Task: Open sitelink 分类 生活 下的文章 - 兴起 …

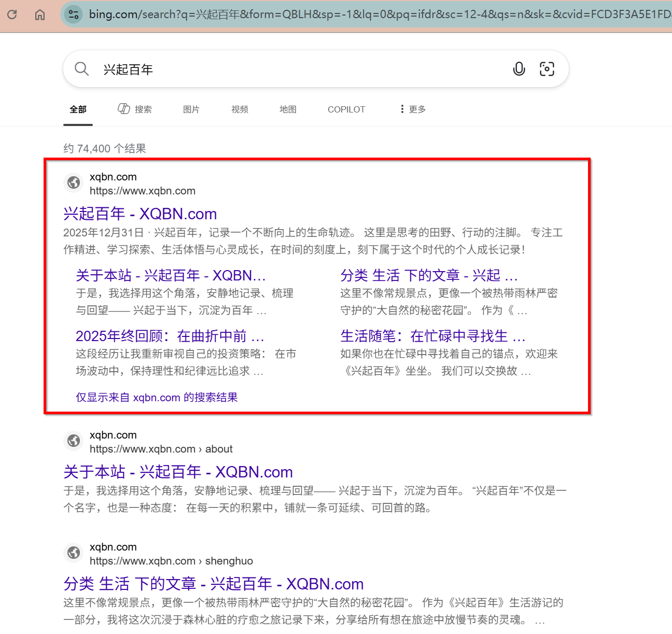Action: pos(429,275)
